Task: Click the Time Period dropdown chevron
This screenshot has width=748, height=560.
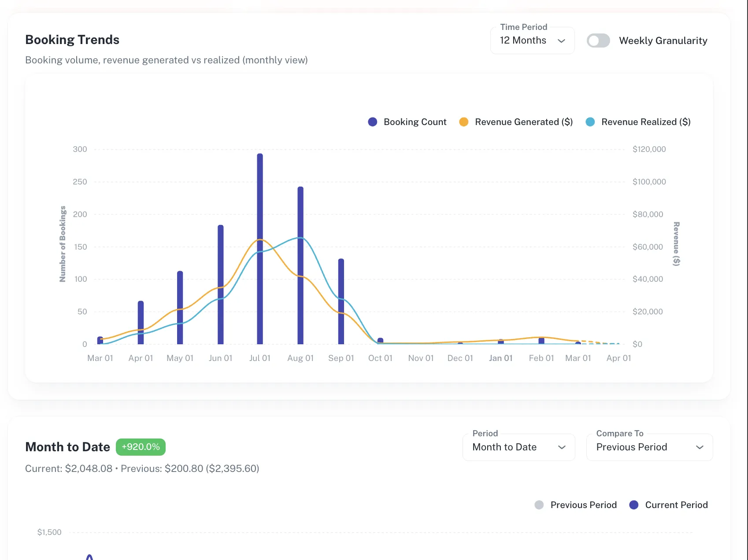Action: 562,41
